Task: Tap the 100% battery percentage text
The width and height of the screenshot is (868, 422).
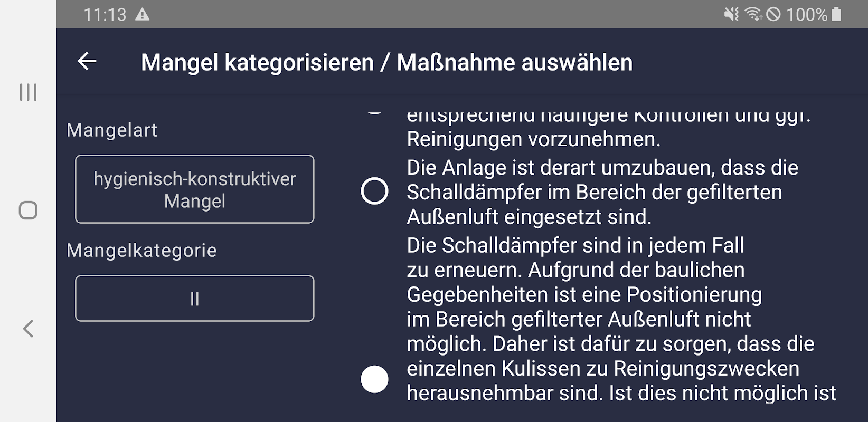Action: point(806,14)
